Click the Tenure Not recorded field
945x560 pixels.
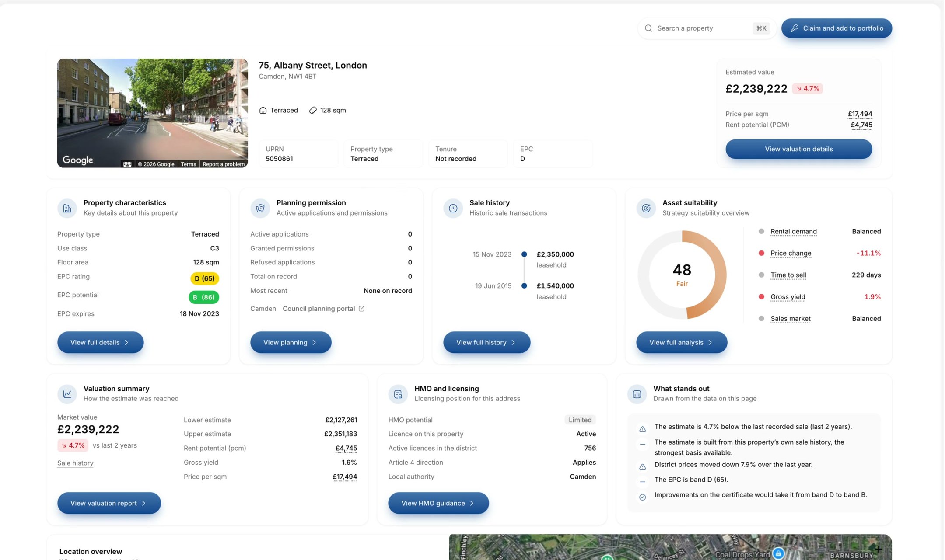point(468,154)
